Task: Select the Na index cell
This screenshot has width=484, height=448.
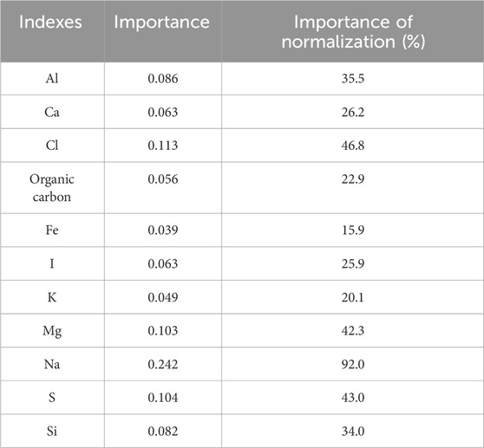Action: coord(52,364)
